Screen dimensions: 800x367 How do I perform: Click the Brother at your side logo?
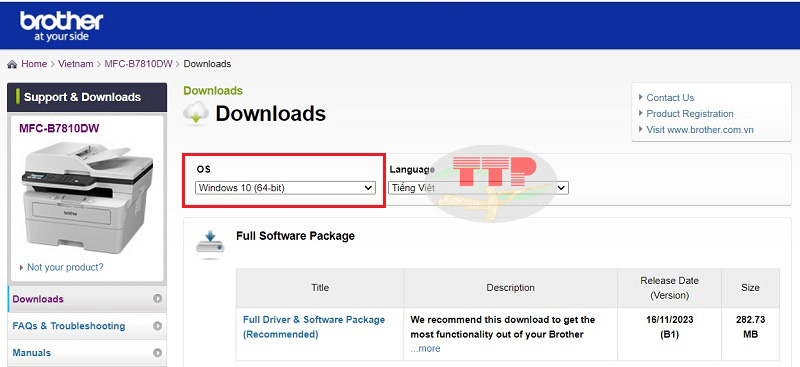coord(62,26)
